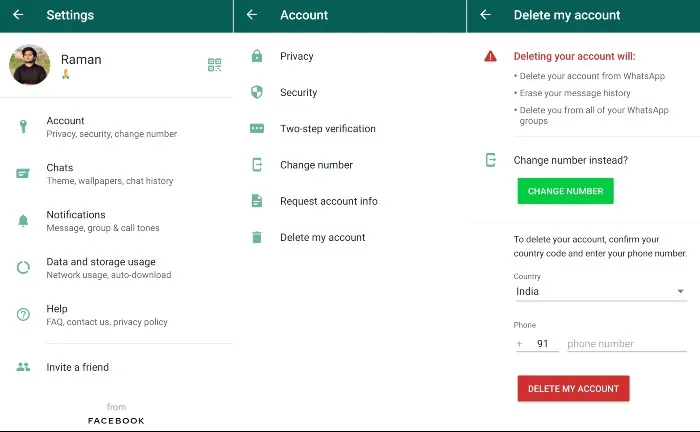Click Message, group & call tones subtitle
This screenshot has height=432, width=700.
point(103,228)
